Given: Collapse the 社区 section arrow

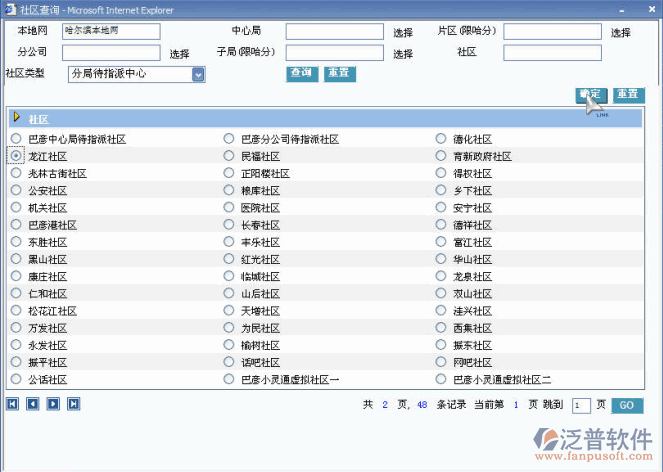Looking at the screenshot, I should (x=17, y=118).
